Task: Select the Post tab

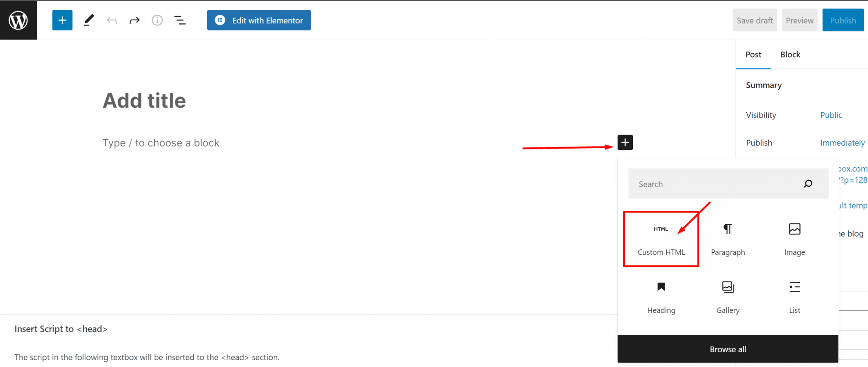Action: (x=753, y=55)
